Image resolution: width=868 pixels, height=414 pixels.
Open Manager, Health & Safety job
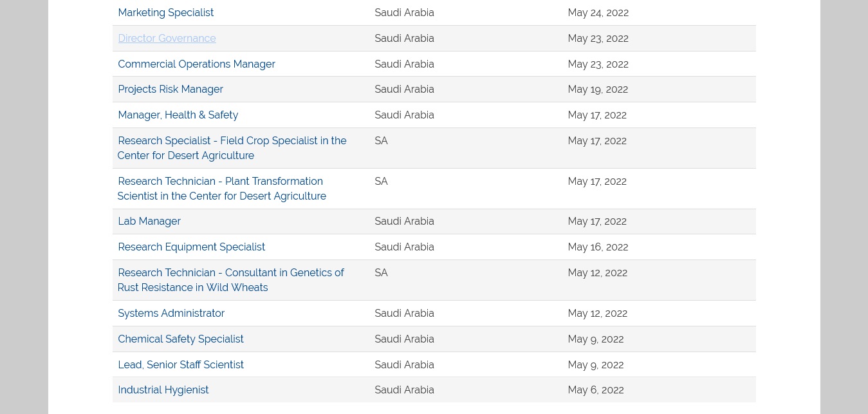pyautogui.click(x=178, y=115)
